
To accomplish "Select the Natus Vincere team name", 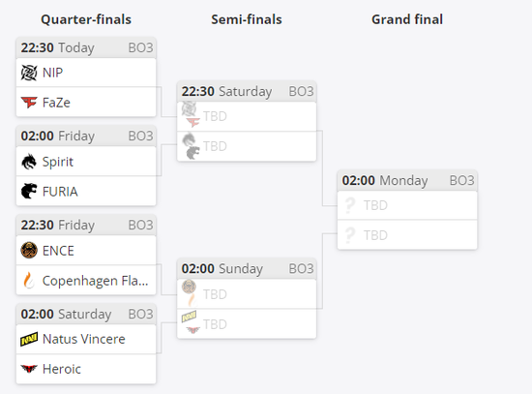I will point(84,339).
